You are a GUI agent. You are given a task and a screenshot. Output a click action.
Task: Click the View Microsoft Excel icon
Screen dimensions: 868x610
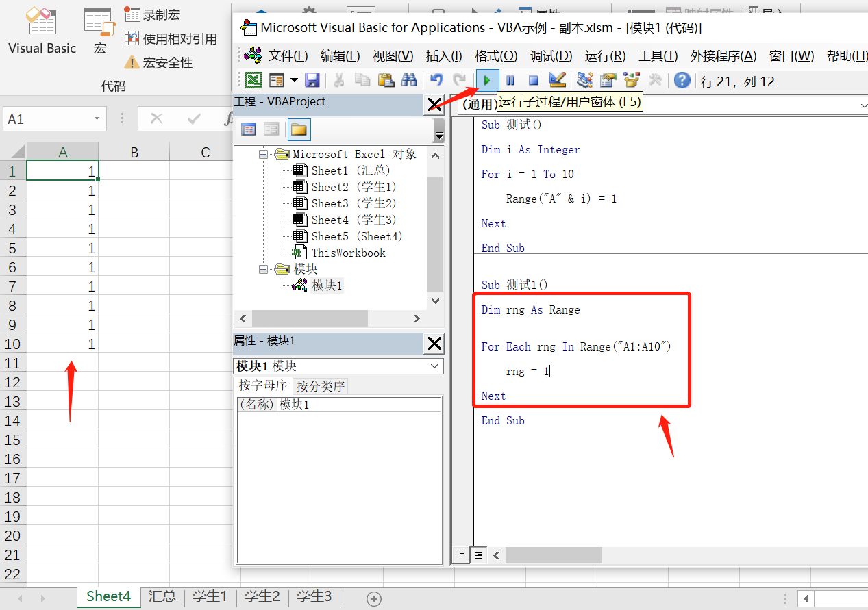[x=253, y=80]
